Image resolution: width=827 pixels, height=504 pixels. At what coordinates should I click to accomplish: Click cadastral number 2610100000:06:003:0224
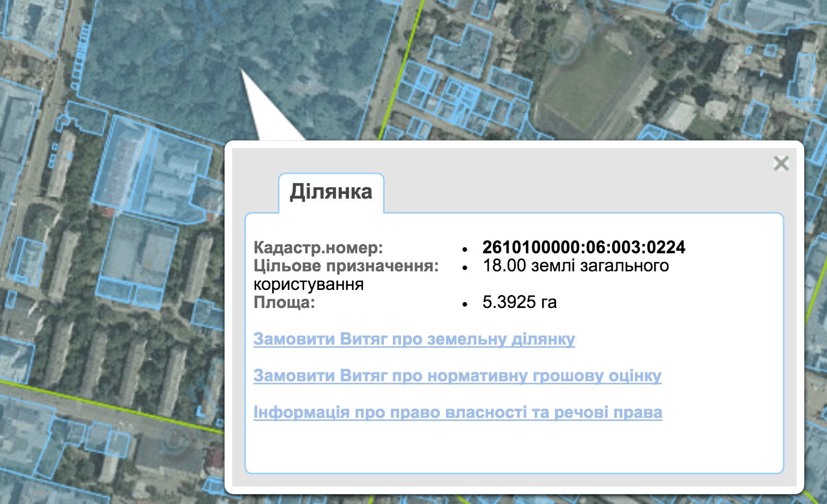pos(583,247)
